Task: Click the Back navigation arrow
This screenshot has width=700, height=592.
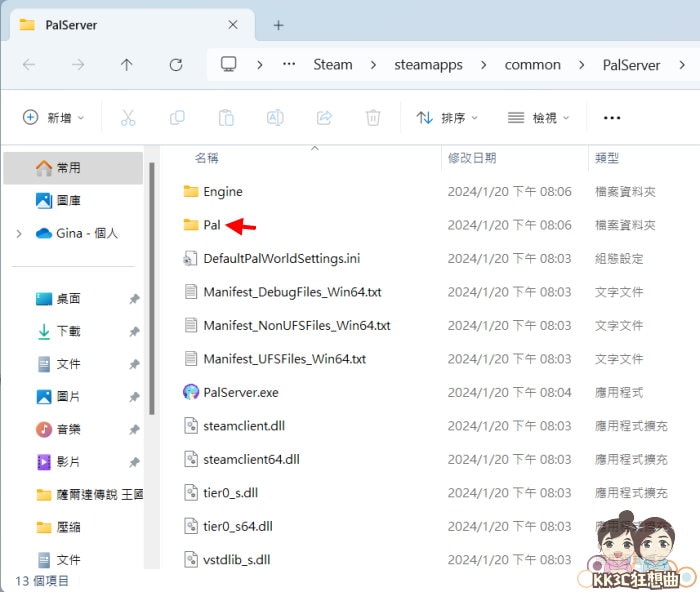Action: pos(29,65)
